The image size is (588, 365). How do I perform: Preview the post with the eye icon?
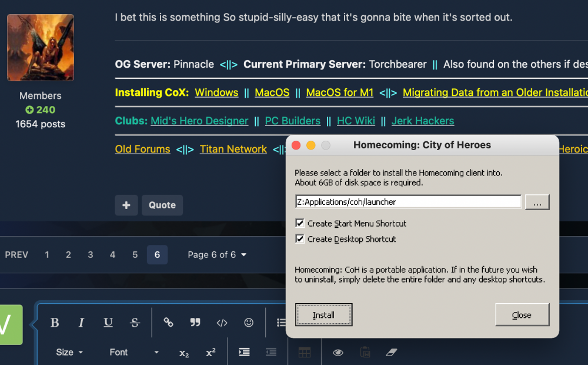point(338,353)
